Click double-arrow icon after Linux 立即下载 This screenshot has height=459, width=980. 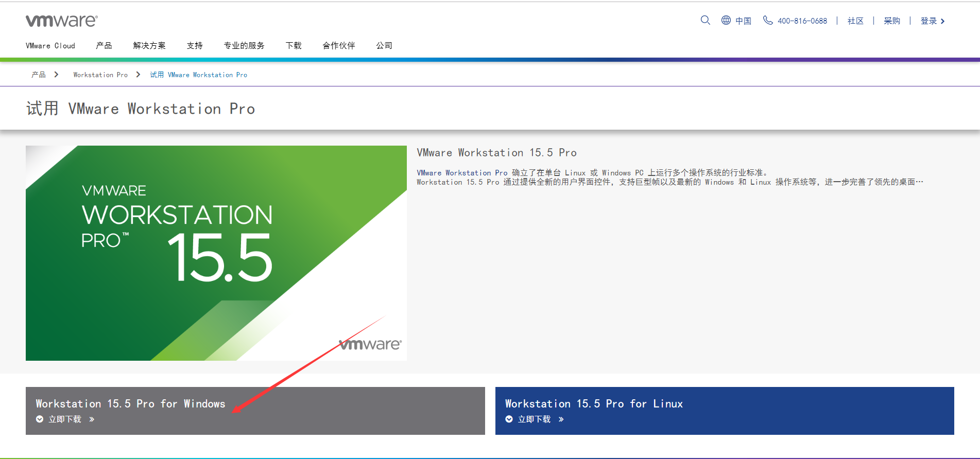(x=561, y=419)
